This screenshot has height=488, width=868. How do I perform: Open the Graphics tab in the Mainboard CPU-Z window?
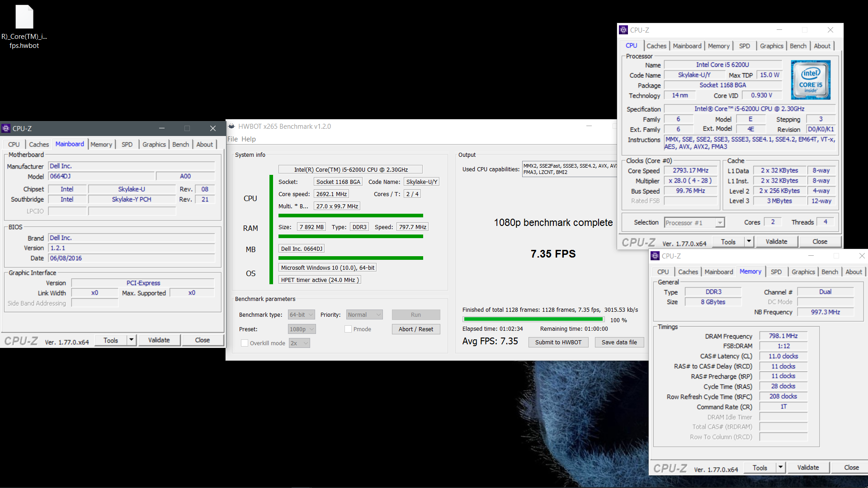[x=154, y=144]
